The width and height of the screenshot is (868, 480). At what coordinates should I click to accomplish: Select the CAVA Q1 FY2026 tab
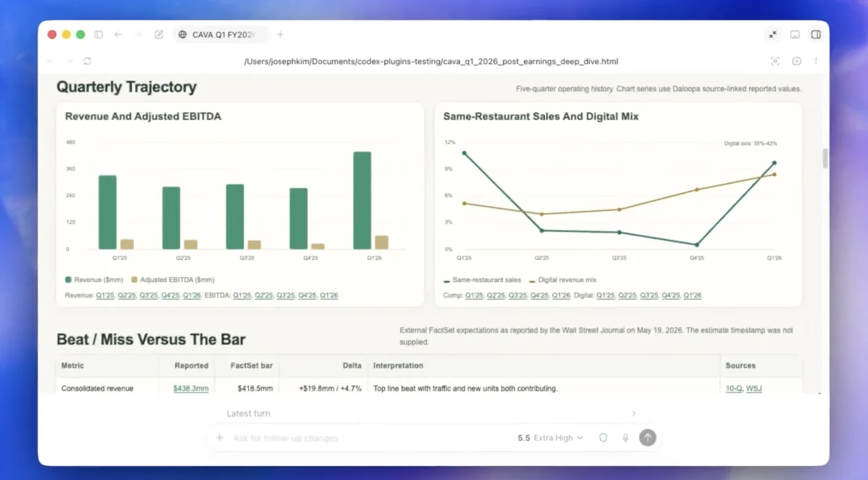(220, 34)
